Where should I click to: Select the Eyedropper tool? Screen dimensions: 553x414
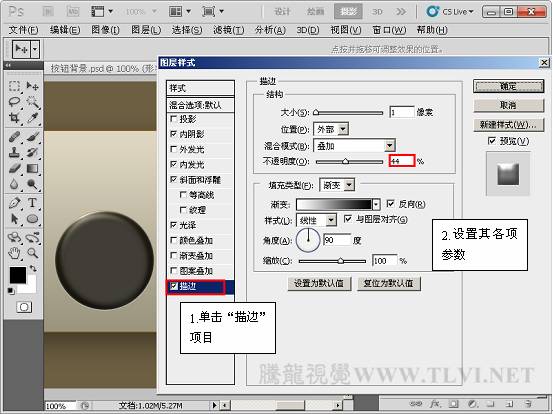pyautogui.click(x=32, y=118)
